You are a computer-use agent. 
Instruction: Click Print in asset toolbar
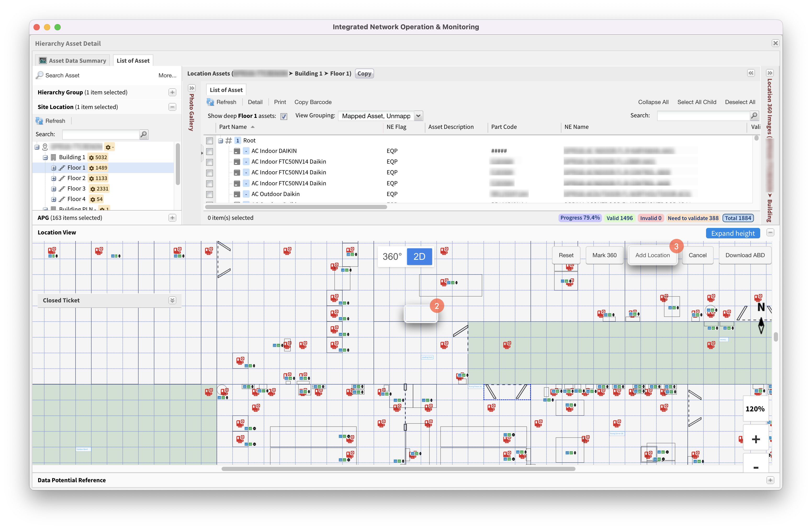(280, 102)
